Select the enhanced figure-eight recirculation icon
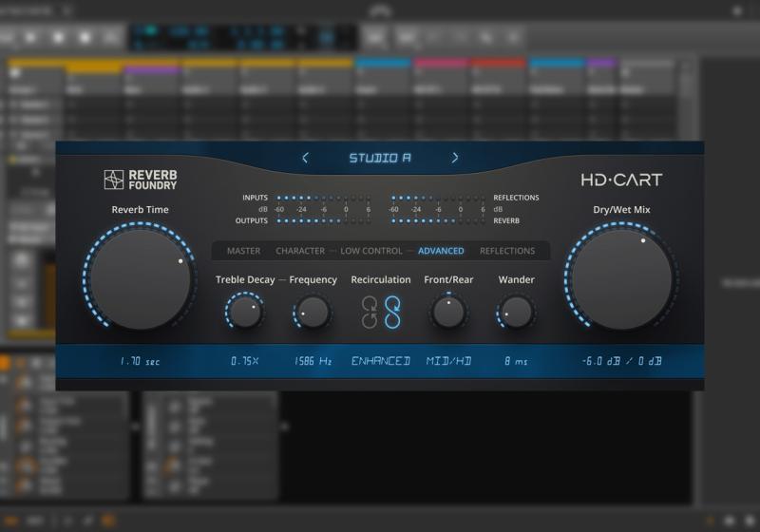The width and height of the screenshot is (760, 532). pyautogui.click(x=392, y=313)
